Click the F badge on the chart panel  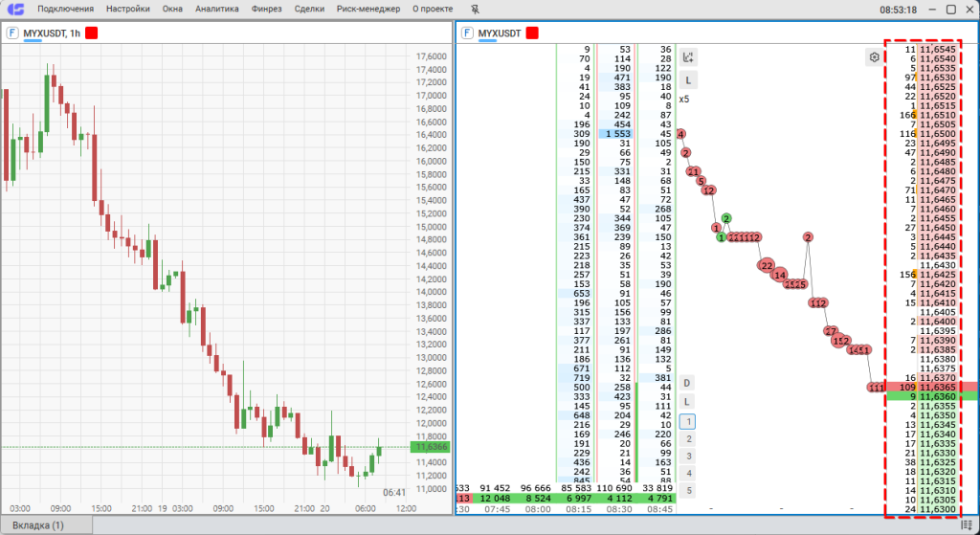[11, 33]
